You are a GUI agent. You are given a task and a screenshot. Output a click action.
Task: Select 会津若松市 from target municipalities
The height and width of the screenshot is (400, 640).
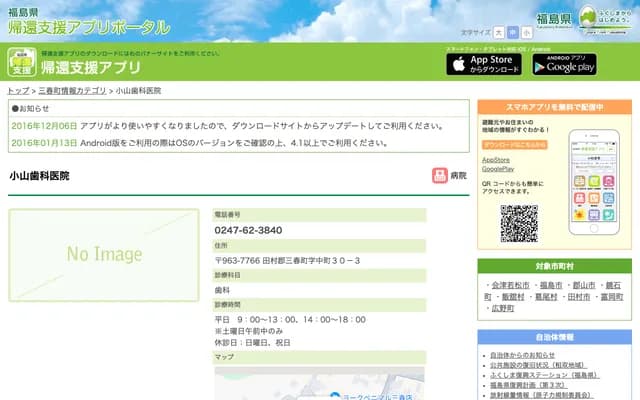click(510, 285)
